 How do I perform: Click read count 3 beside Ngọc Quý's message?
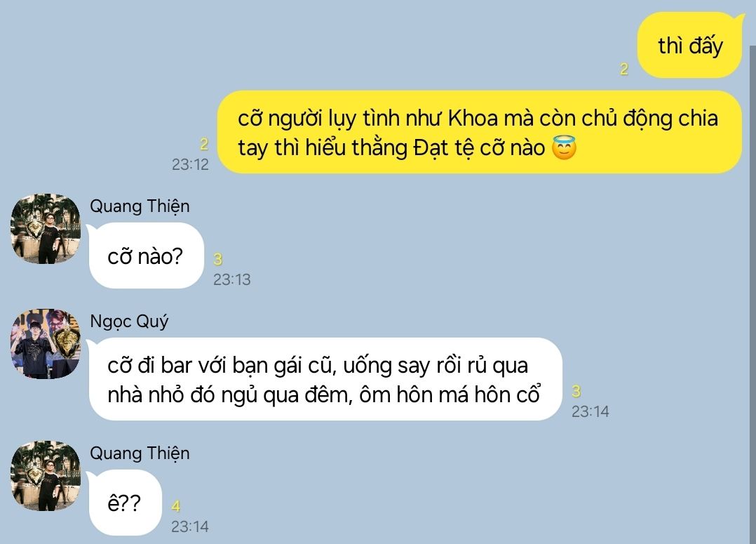point(576,391)
